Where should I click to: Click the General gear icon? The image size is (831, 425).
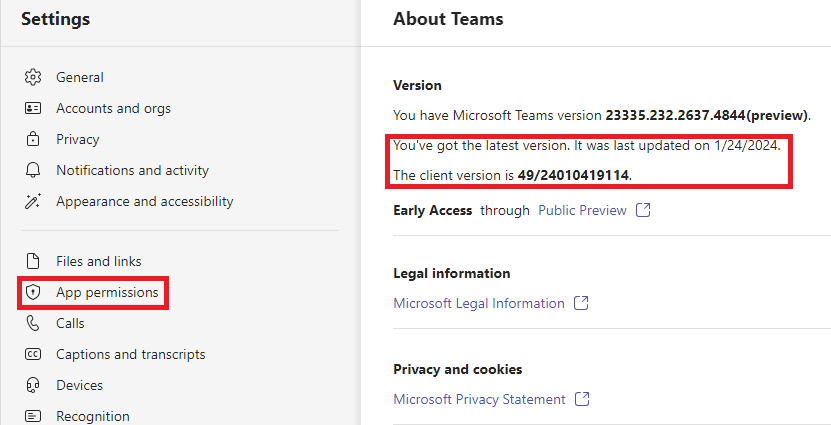pyautogui.click(x=33, y=77)
